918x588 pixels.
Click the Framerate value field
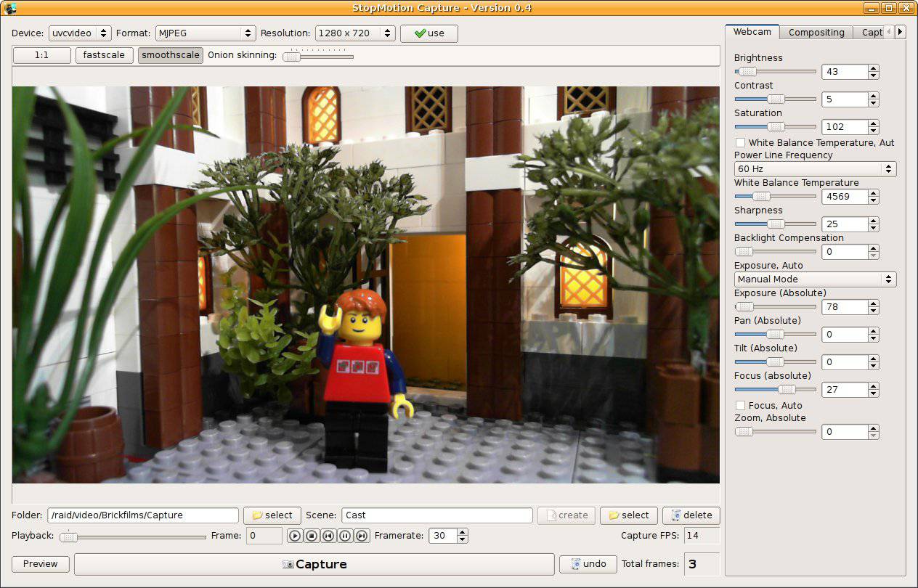443,536
